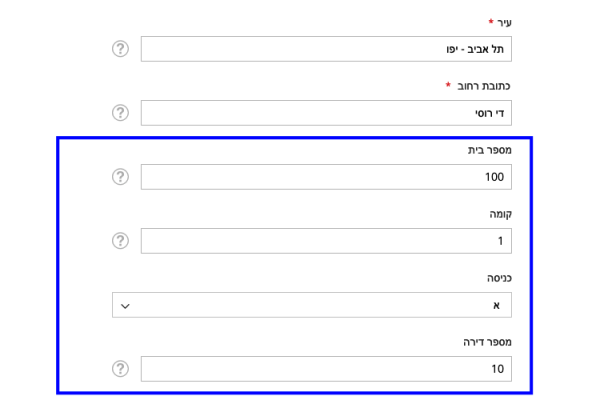This screenshot has height=400, width=600.
Task: Click the כתובת רחוב label text
Action: 484,86
